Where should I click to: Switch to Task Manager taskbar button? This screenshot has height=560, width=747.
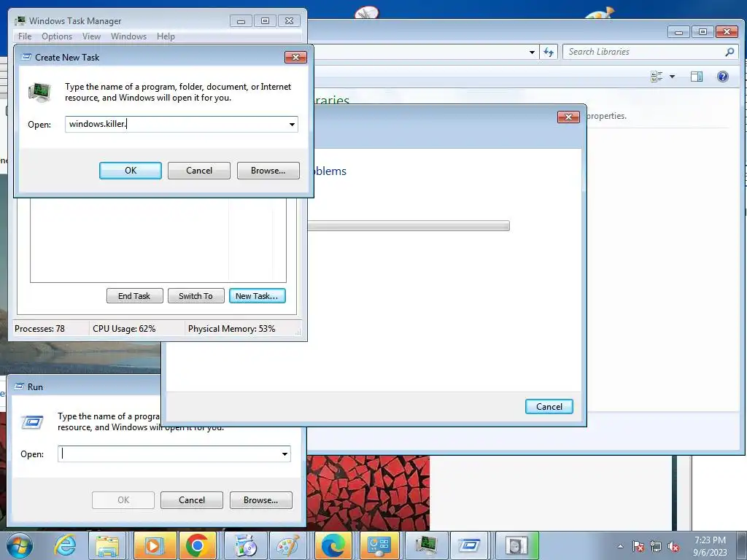(x=426, y=545)
